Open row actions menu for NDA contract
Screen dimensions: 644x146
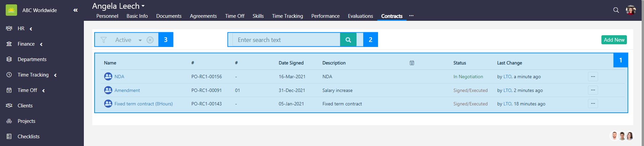click(x=593, y=77)
